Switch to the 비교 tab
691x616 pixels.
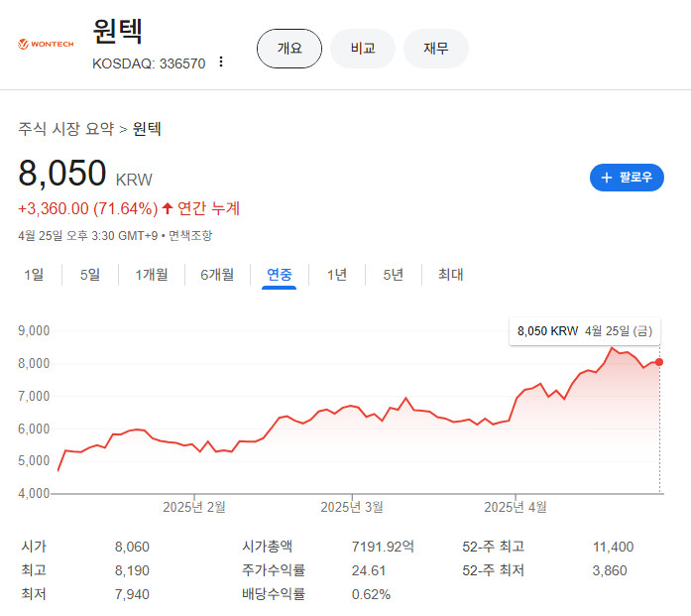[x=363, y=49]
